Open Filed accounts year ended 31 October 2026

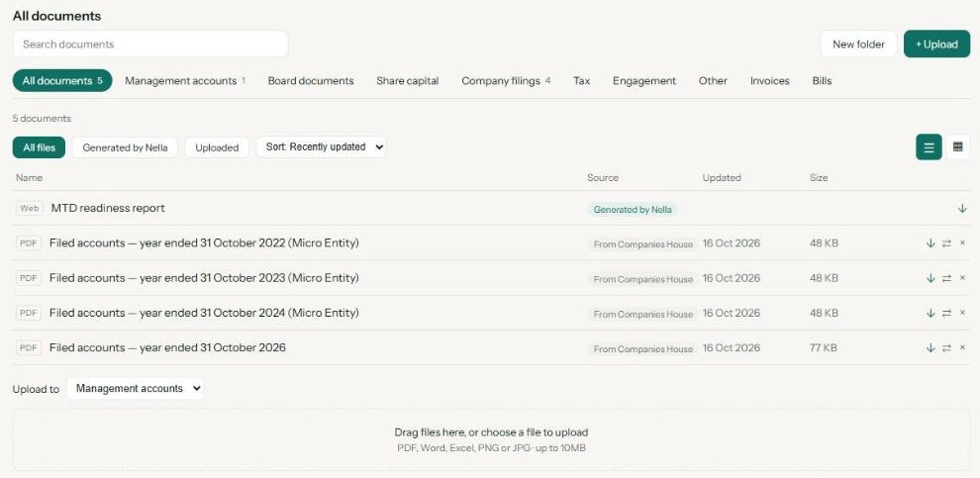tap(167, 348)
